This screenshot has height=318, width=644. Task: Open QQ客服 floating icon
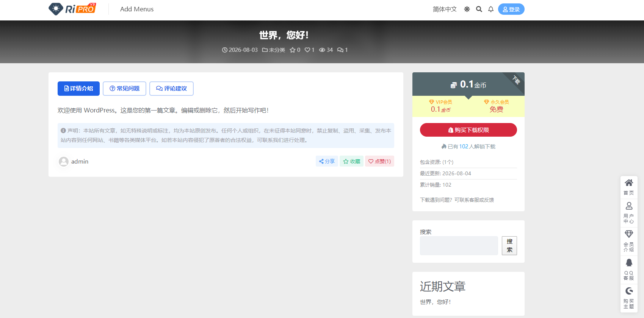[629, 270]
